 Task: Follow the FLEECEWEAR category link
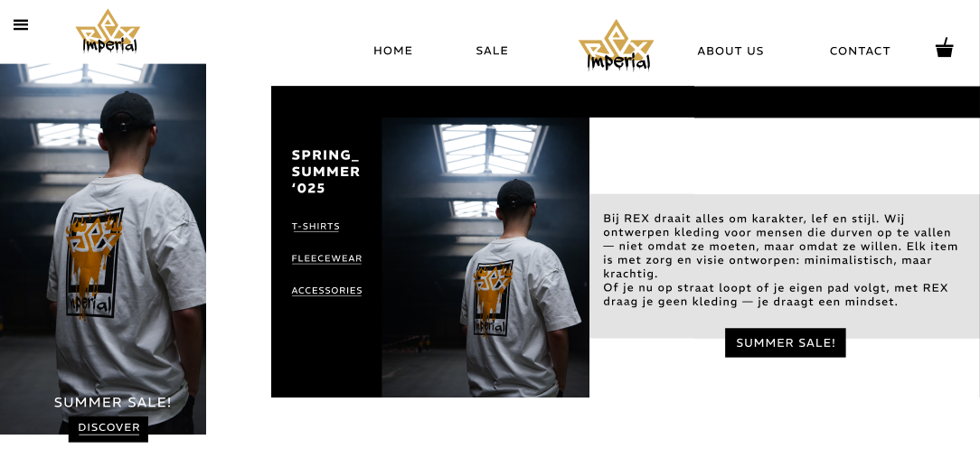click(x=326, y=258)
